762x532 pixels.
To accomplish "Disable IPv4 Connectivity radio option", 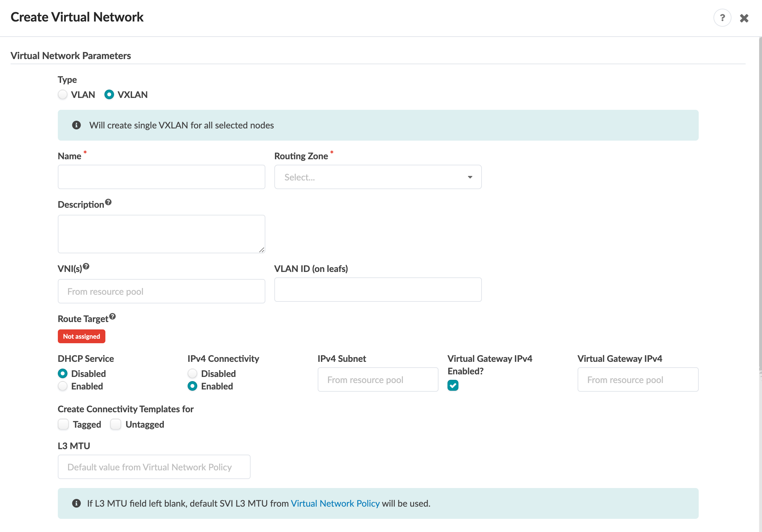I will coord(192,373).
